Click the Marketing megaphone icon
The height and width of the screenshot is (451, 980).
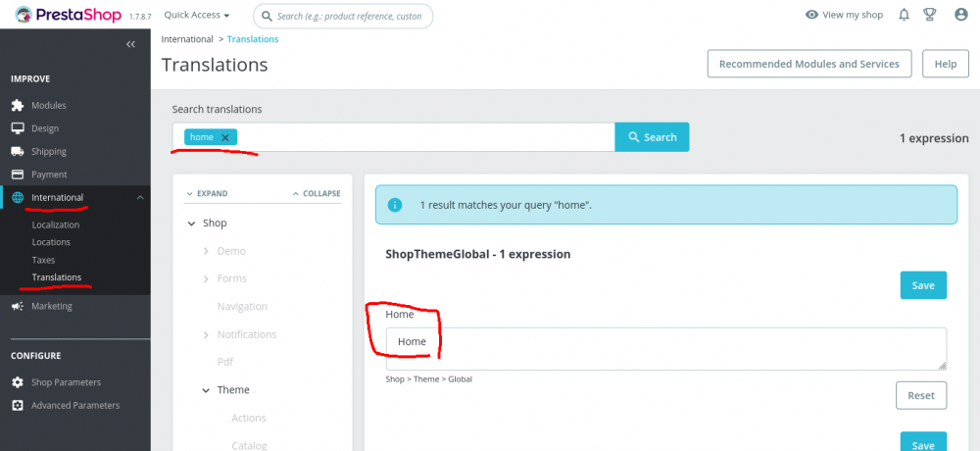pyautogui.click(x=18, y=307)
